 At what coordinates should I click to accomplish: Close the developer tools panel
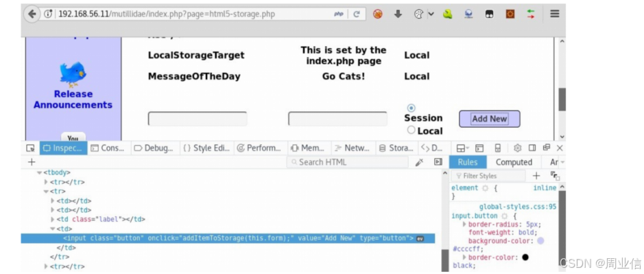point(560,148)
